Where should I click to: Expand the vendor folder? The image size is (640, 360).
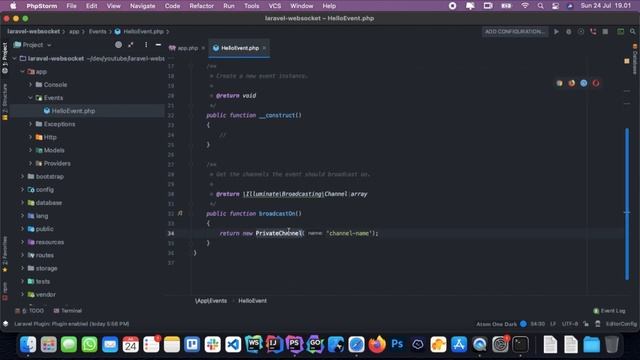click(22, 294)
